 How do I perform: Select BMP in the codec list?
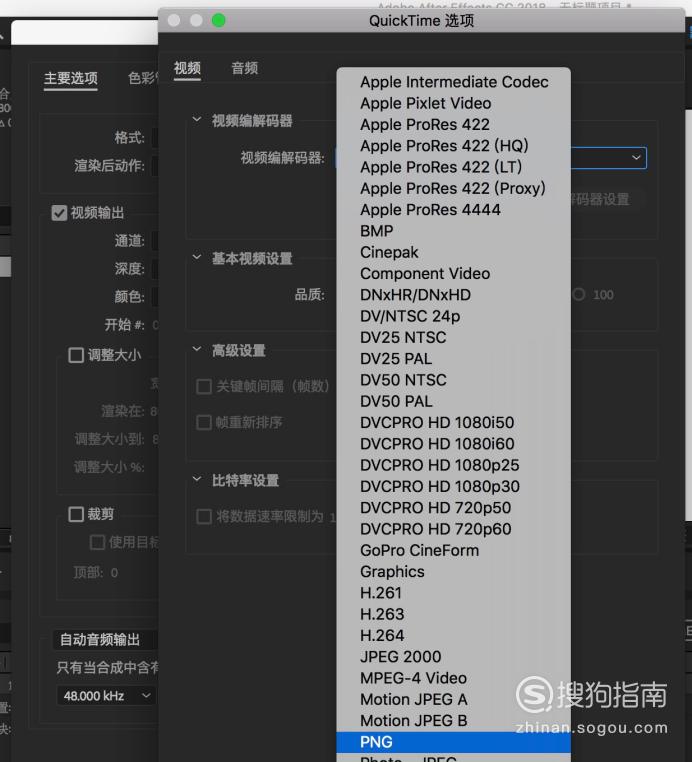point(453,231)
